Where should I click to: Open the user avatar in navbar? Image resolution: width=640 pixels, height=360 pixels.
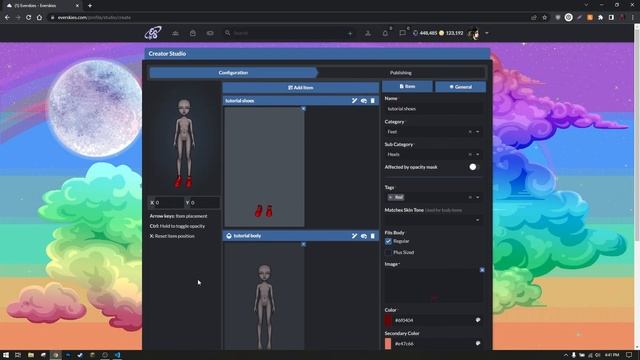click(x=473, y=33)
